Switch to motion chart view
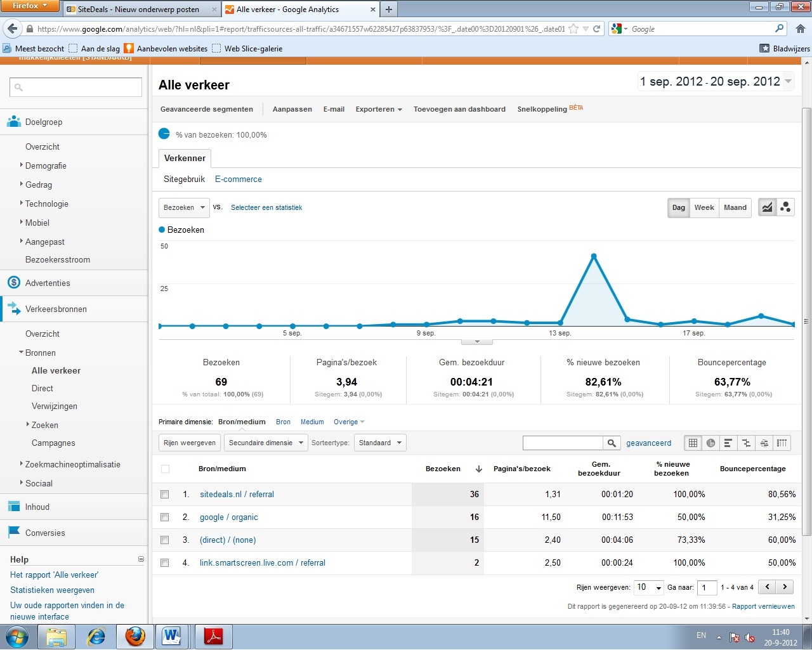This screenshot has height=650, width=812. coord(785,207)
